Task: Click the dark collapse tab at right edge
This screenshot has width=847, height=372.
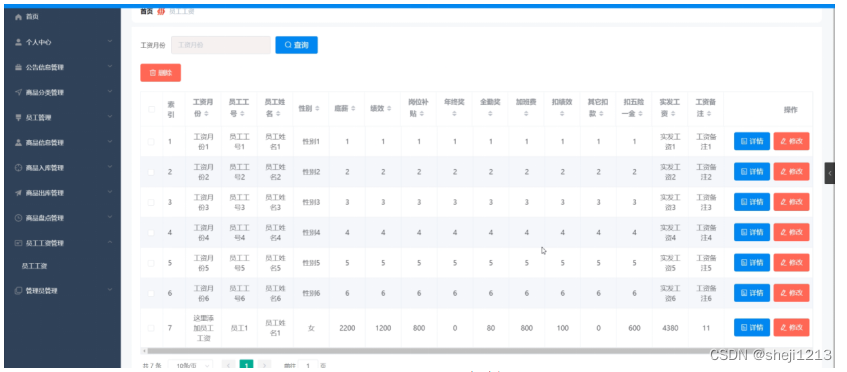Action: click(830, 173)
